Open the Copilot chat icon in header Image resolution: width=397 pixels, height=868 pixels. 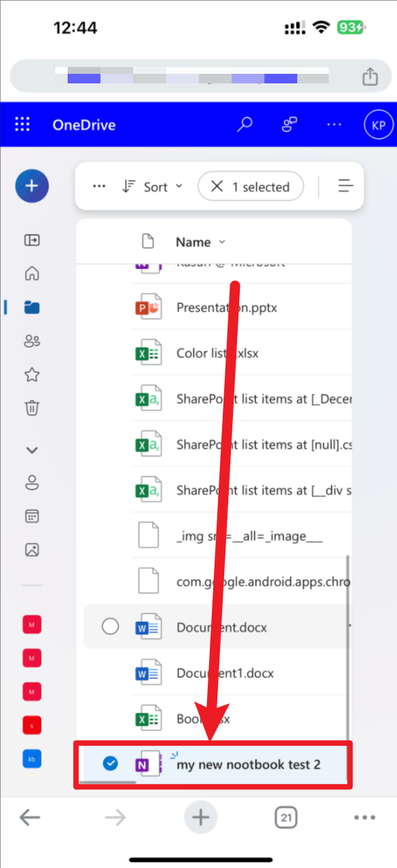coord(290,124)
